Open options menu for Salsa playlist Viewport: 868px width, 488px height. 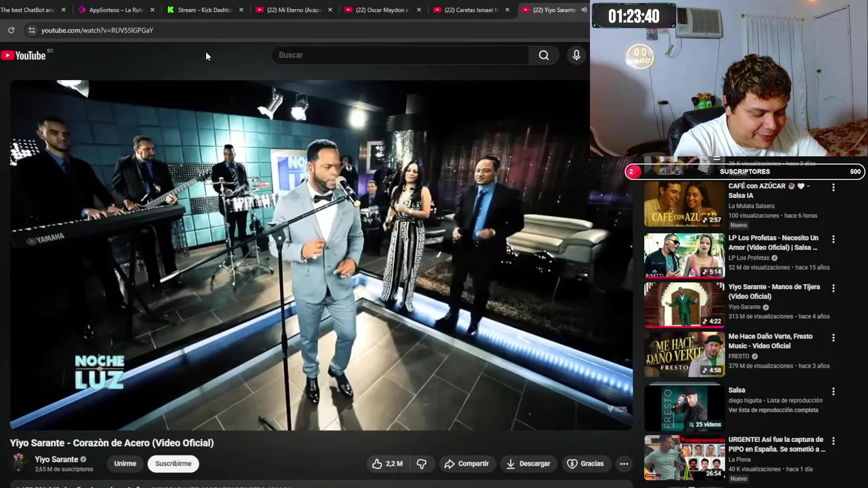(833, 391)
